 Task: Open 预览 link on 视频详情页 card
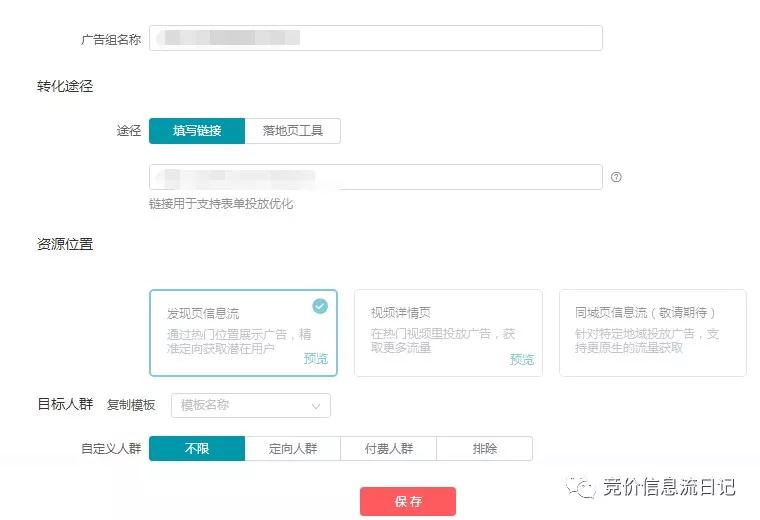tap(522, 359)
